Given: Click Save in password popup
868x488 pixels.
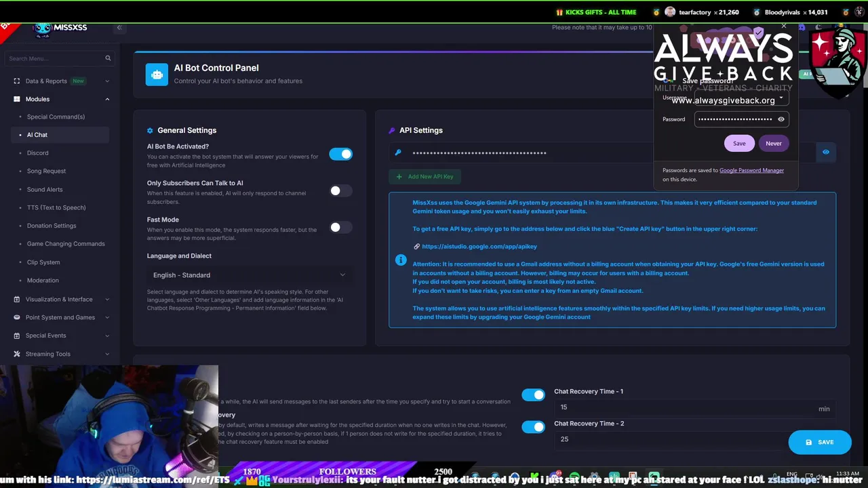Looking at the screenshot, I should [x=739, y=144].
